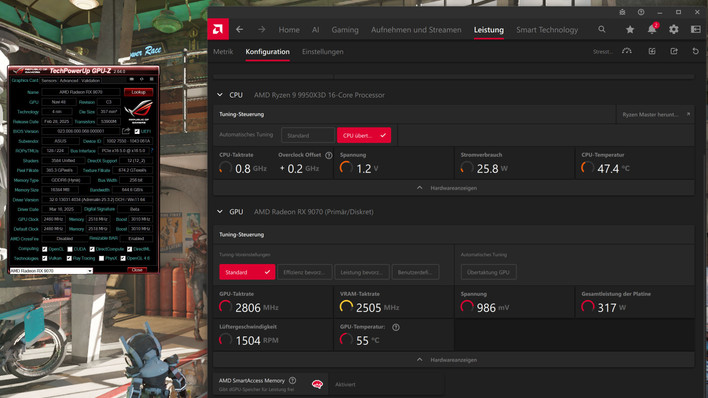Open GPU-Z hamburger menu icon
Image resolution: width=708 pixels, height=398 pixels.
152,80
